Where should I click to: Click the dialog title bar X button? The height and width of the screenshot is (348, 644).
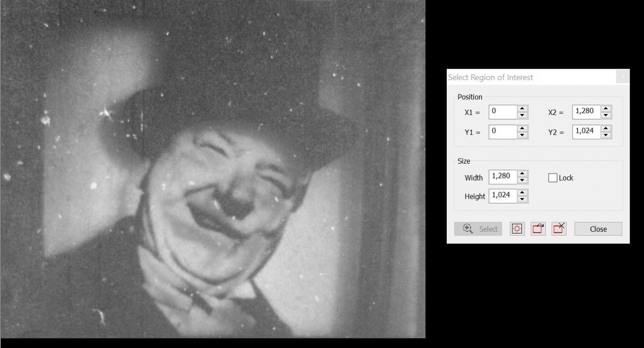623,77
